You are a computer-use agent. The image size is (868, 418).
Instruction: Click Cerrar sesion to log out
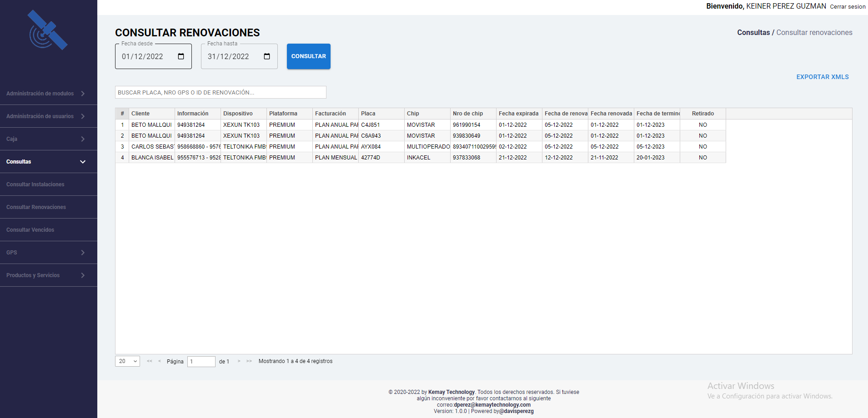848,7
